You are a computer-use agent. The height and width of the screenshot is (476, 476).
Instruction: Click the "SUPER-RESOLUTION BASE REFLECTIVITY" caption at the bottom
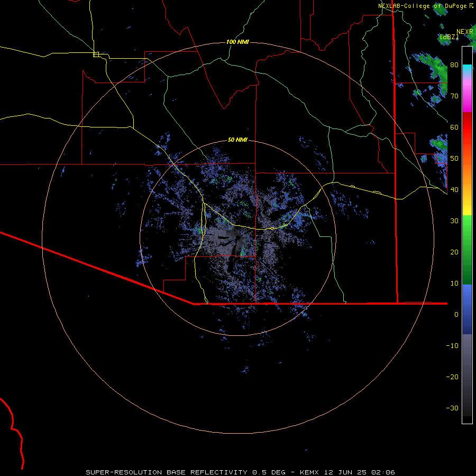coord(167,472)
